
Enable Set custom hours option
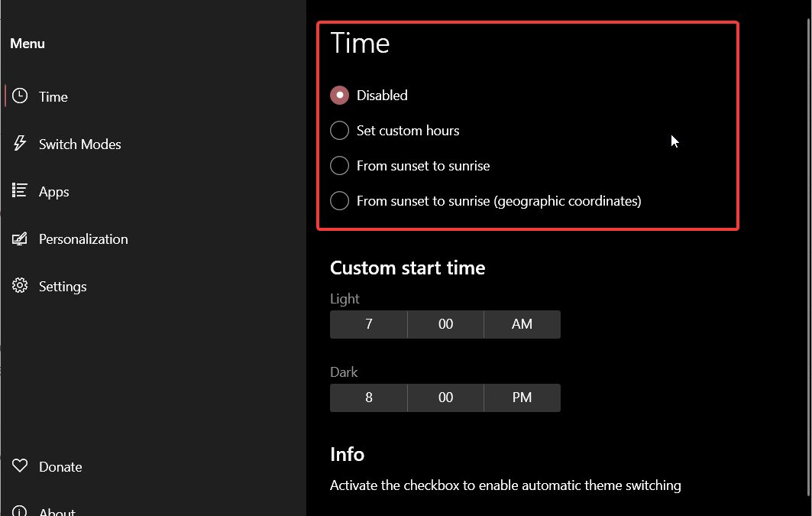click(339, 130)
